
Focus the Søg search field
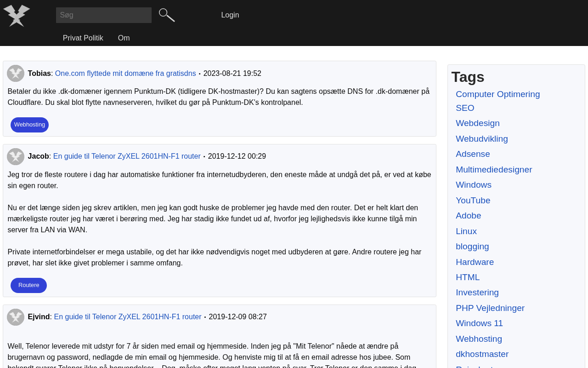point(104,15)
